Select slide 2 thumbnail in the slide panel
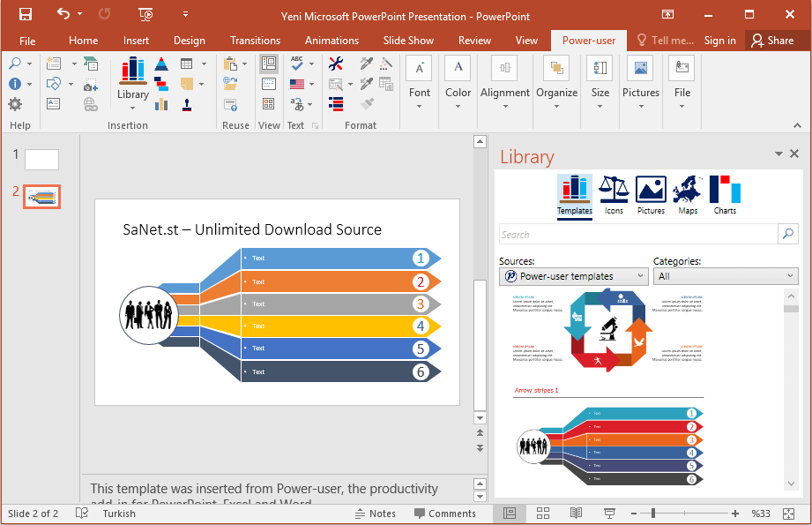This screenshot has height=525, width=812. [41, 197]
